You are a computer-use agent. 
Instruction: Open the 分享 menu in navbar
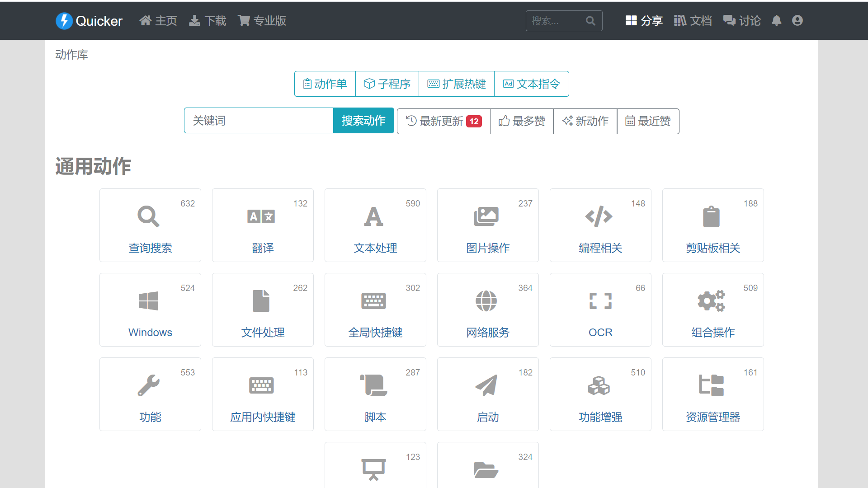pyautogui.click(x=644, y=21)
